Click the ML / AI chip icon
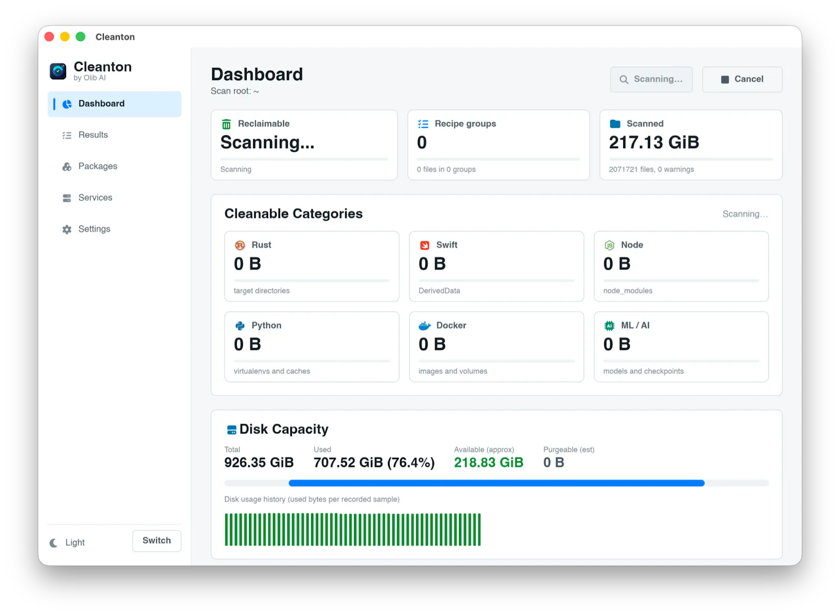Screen dimensions: 840x616 click(x=610, y=326)
